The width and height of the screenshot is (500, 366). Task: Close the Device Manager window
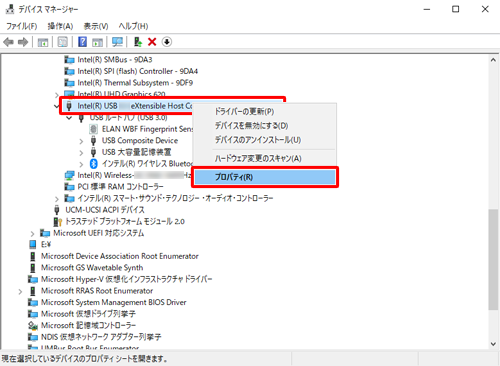tap(485, 9)
